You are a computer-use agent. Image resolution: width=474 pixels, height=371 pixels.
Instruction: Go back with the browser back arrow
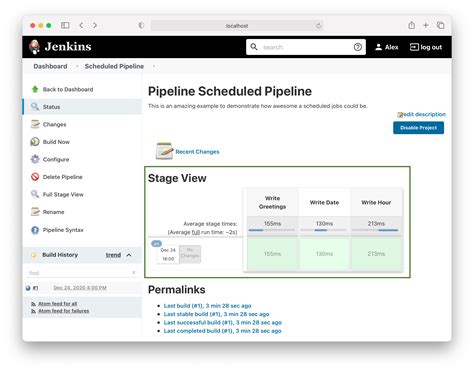pos(81,25)
